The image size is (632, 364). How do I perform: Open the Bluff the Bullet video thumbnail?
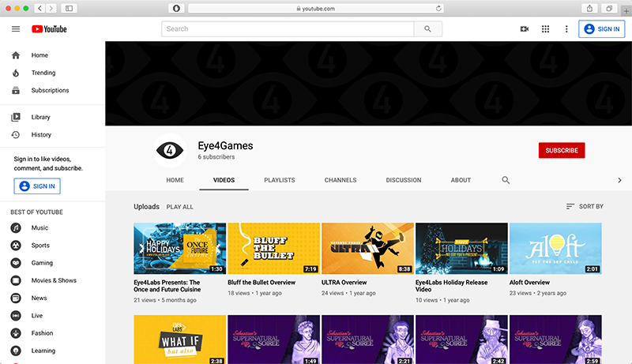(x=273, y=247)
